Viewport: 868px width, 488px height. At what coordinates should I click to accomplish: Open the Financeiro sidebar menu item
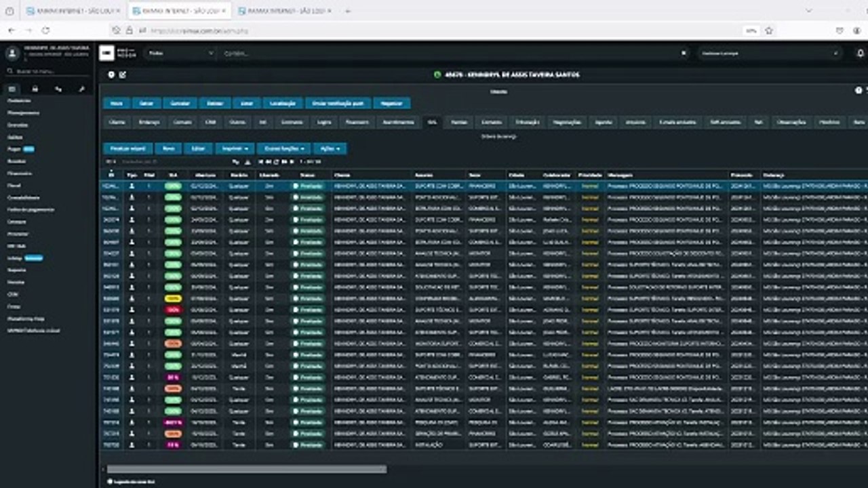20,173
